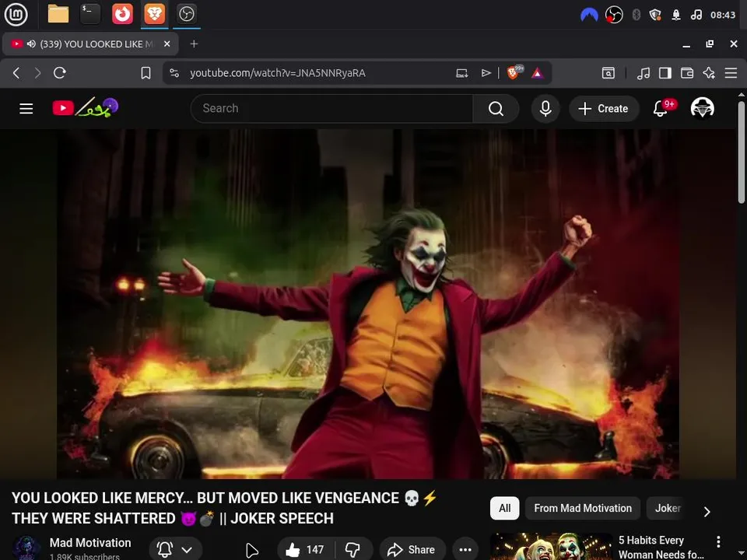Viewport: 747px width, 560px height.
Task: Open a new browser tab
Action: (194, 44)
